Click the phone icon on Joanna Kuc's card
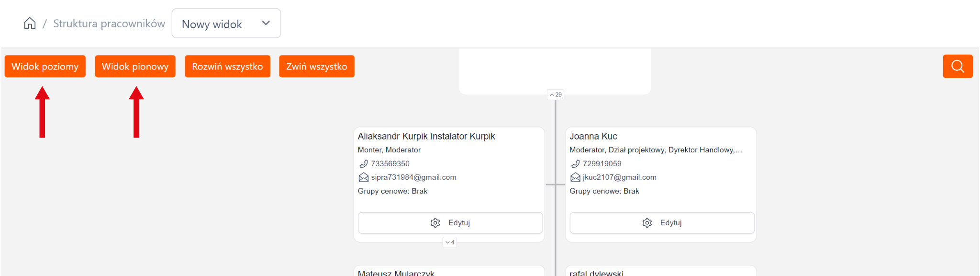Viewport: 980px width, 276px height. 575,164
